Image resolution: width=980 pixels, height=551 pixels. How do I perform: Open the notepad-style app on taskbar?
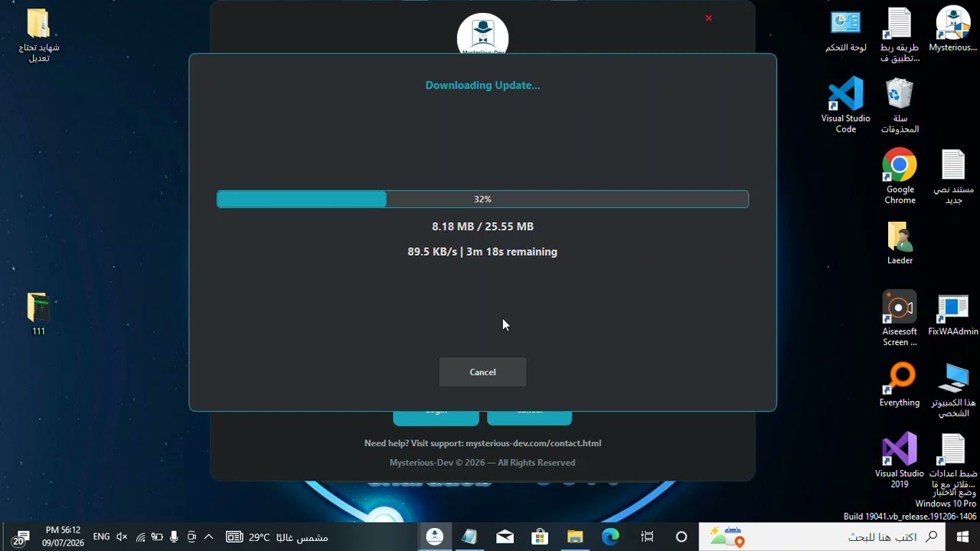pos(469,537)
